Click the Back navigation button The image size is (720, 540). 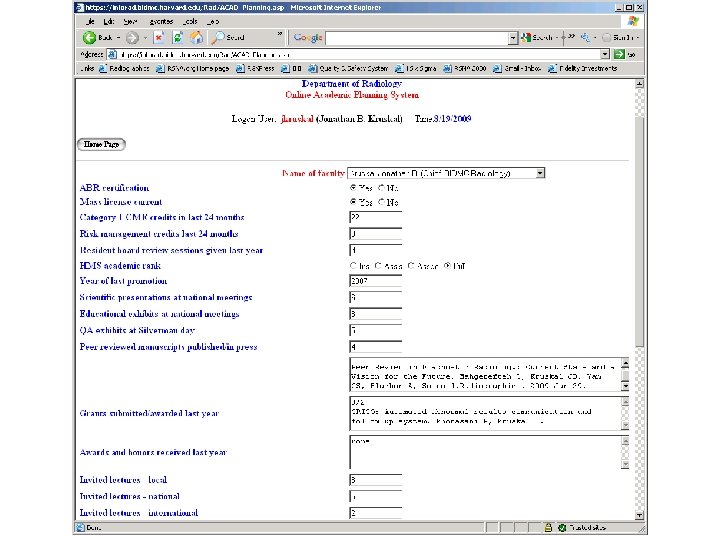[x=98, y=38]
